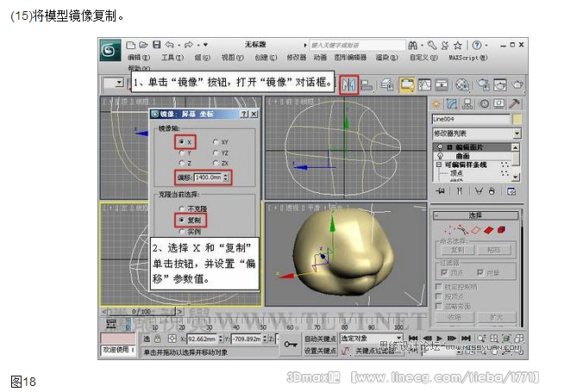The image size is (564, 392).
Task: Open the MAXScript menu
Action: (468, 58)
